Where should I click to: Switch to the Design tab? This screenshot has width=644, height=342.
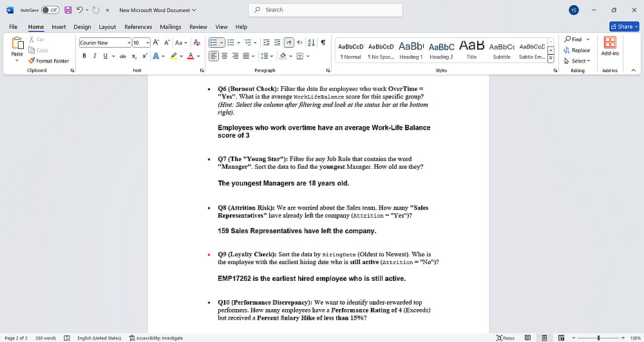point(82,26)
